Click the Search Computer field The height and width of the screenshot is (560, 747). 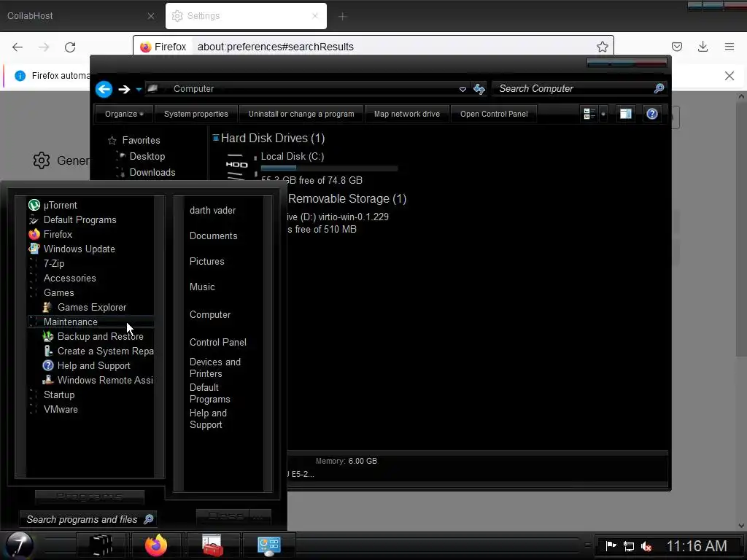click(x=579, y=88)
